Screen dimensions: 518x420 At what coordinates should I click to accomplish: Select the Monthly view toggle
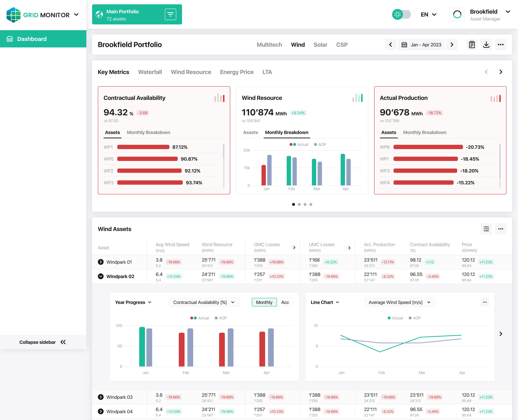pyautogui.click(x=264, y=302)
